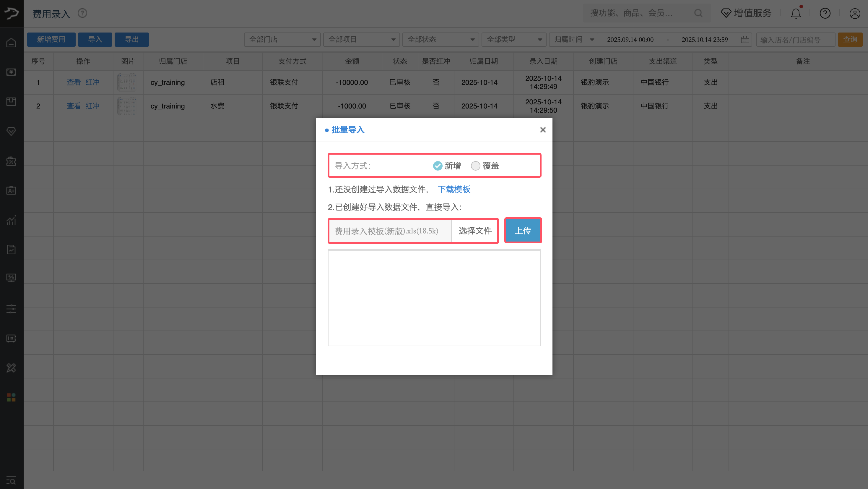Click the 上传 upload button

pyautogui.click(x=523, y=231)
